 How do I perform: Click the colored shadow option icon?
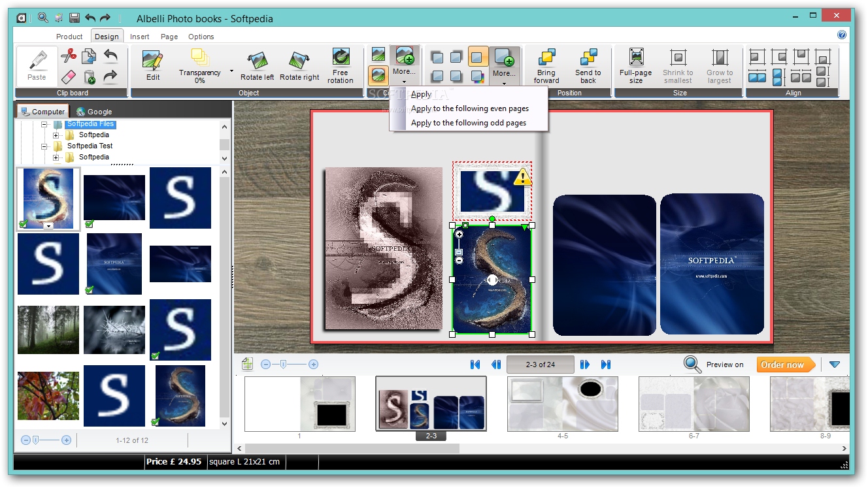[x=478, y=77]
